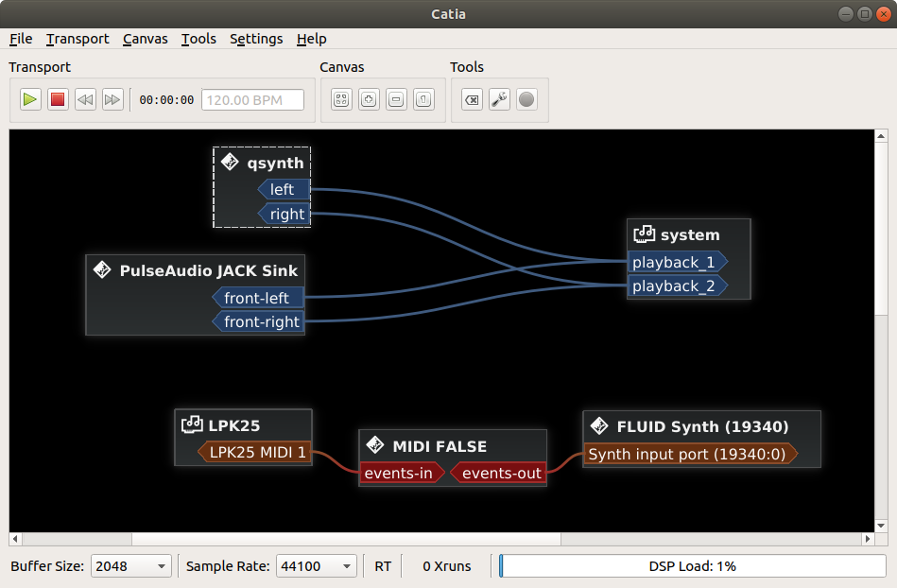Click the FLUID Synth box icon
This screenshot has width=897, height=588.
pos(599,425)
